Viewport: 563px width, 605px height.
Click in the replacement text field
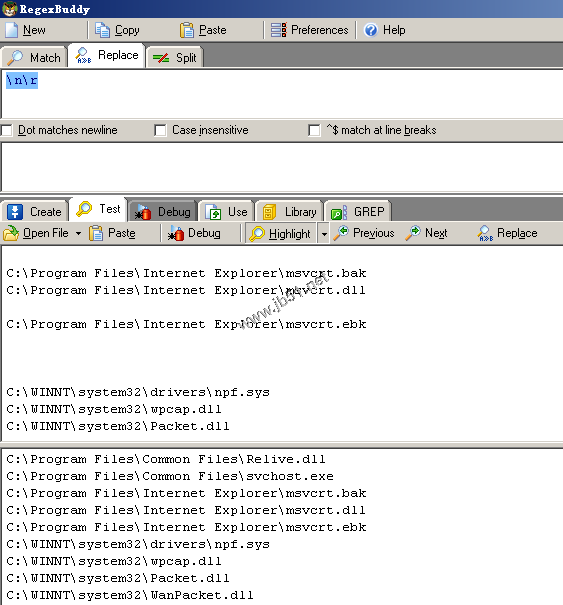(282, 167)
